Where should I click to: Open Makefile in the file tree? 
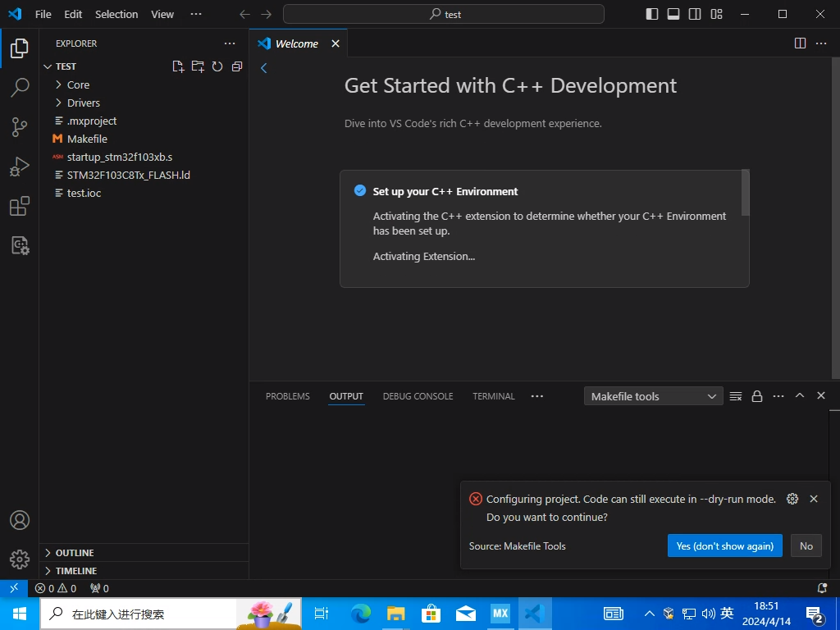(87, 139)
